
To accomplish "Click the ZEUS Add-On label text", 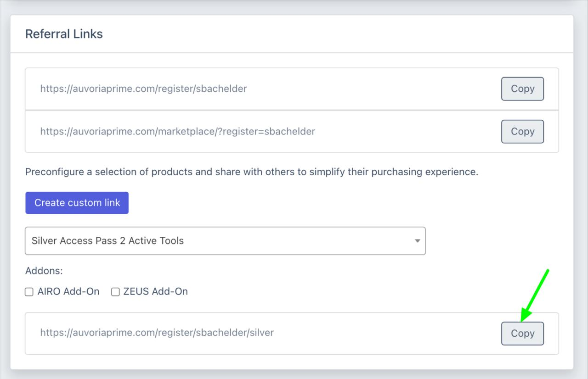I will [x=156, y=291].
